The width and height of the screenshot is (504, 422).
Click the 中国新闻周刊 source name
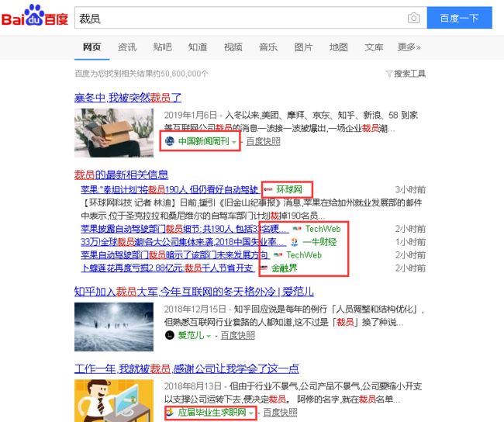point(204,141)
